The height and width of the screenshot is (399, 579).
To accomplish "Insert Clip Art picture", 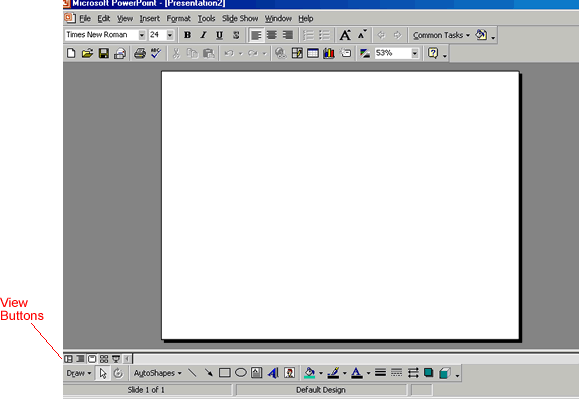I will pos(290,373).
